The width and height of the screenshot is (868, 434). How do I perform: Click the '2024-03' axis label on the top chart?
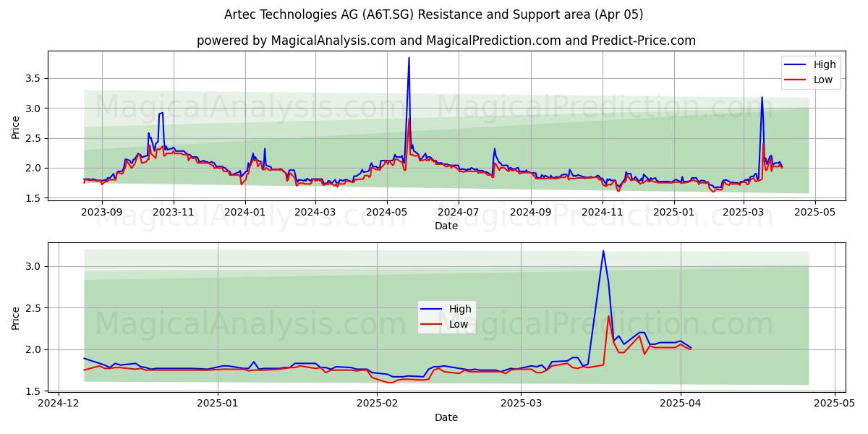click(315, 212)
